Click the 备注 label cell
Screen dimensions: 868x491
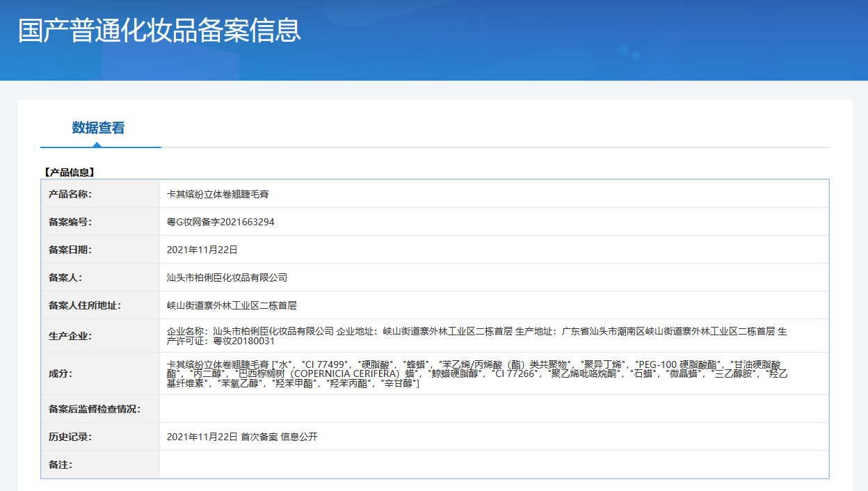[100, 465]
